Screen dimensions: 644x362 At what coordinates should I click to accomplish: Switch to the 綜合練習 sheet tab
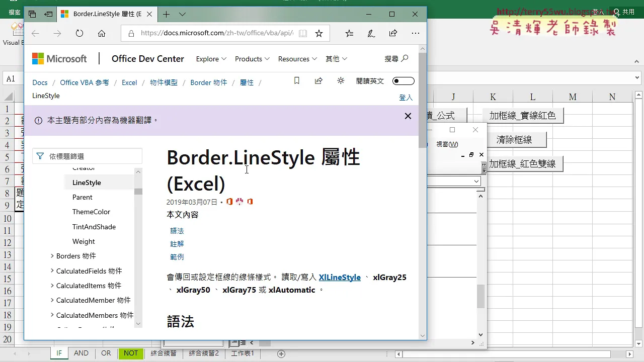[164, 353]
